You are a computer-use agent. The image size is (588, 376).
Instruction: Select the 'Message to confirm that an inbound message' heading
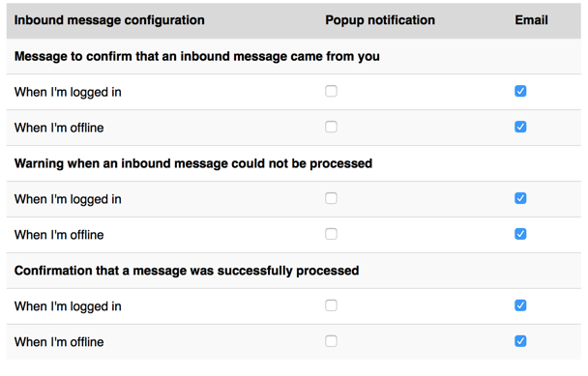[197, 56]
